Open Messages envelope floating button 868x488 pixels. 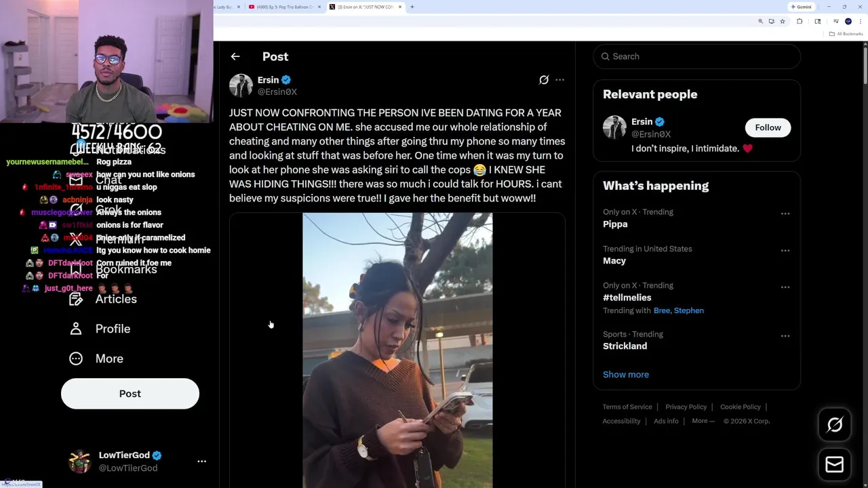click(x=835, y=464)
